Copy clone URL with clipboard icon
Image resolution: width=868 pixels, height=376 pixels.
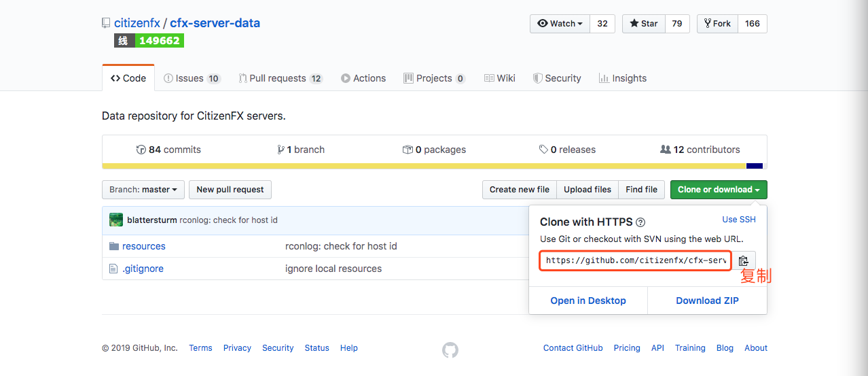[x=743, y=260]
